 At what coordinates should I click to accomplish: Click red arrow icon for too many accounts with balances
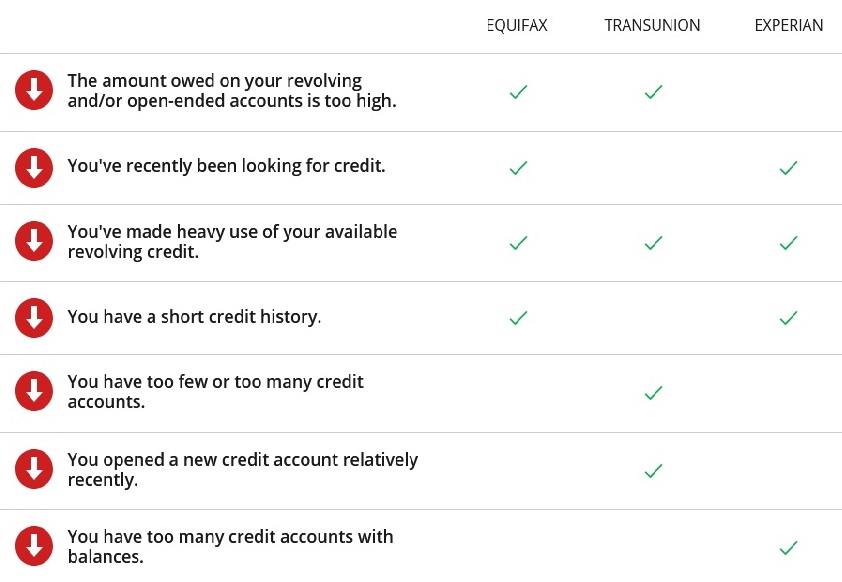click(34, 545)
